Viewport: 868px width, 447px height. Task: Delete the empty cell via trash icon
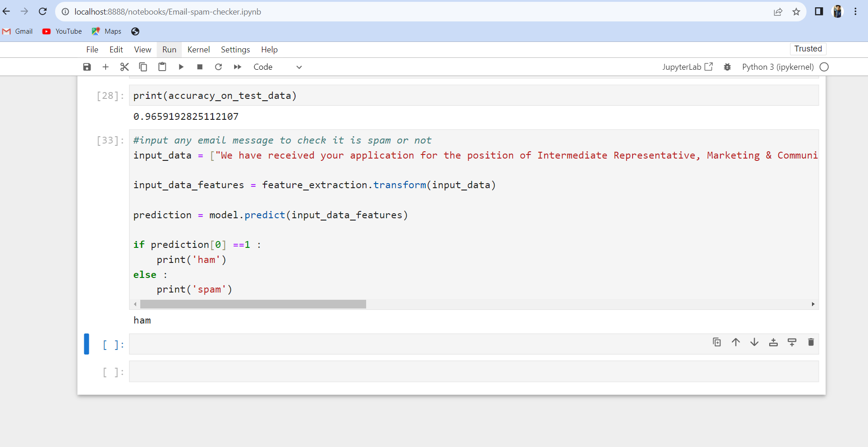pos(811,342)
